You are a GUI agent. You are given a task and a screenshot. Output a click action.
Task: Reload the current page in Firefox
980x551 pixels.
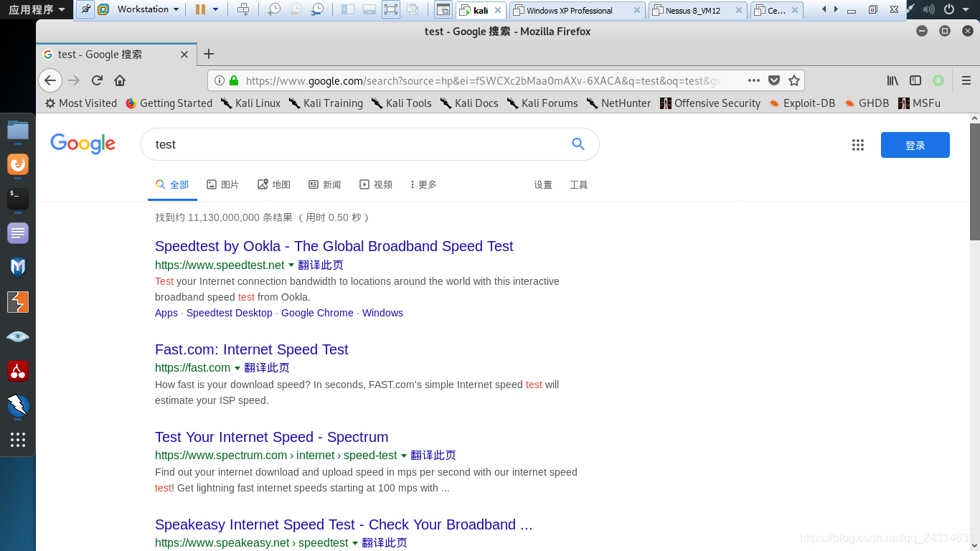(x=96, y=80)
